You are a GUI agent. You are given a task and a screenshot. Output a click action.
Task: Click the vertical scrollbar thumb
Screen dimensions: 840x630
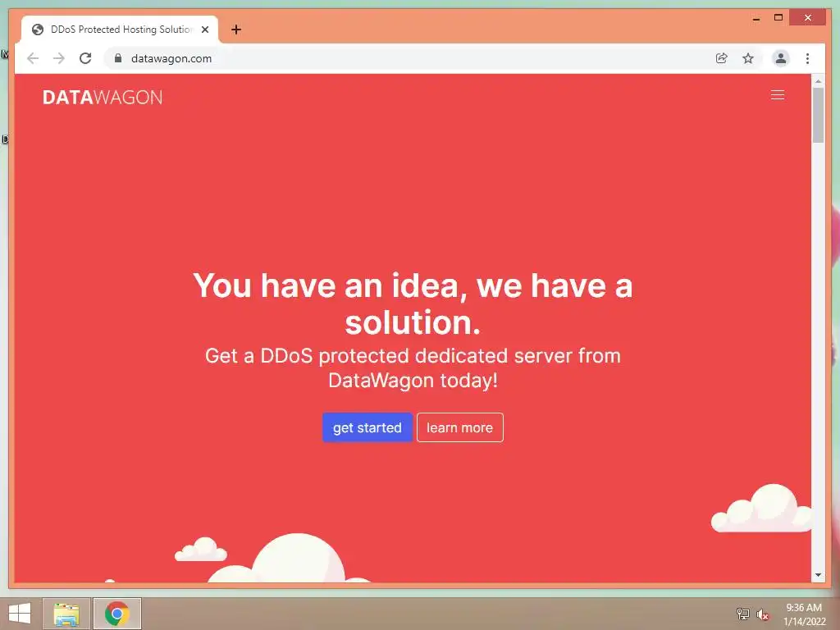pos(818,115)
